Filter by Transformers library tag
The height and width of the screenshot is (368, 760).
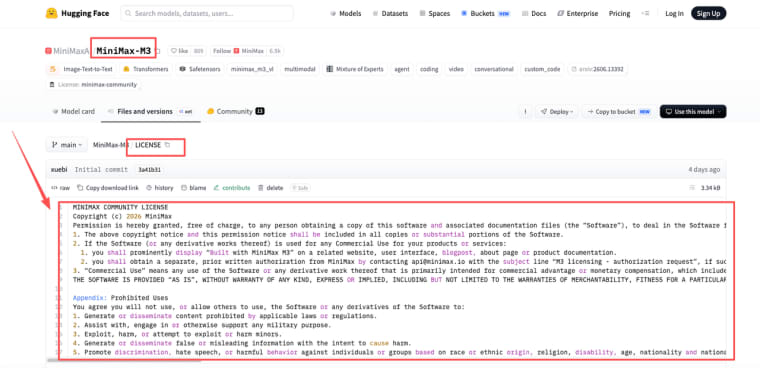coord(145,69)
